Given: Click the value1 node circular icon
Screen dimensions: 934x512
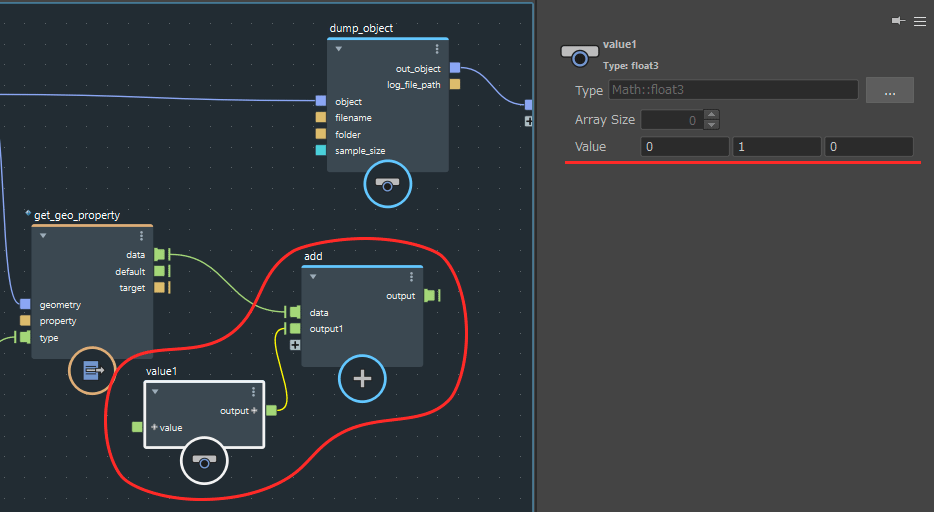Looking at the screenshot, I should click(x=204, y=461).
